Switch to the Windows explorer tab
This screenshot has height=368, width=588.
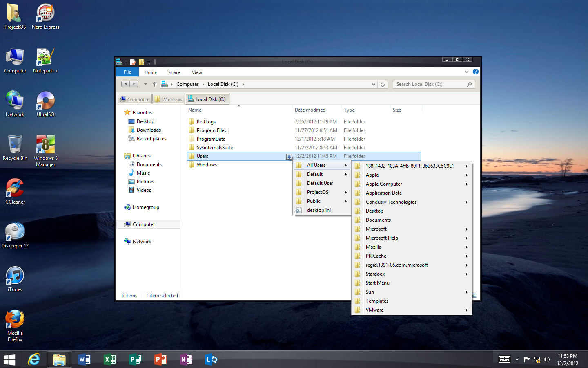click(168, 99)
